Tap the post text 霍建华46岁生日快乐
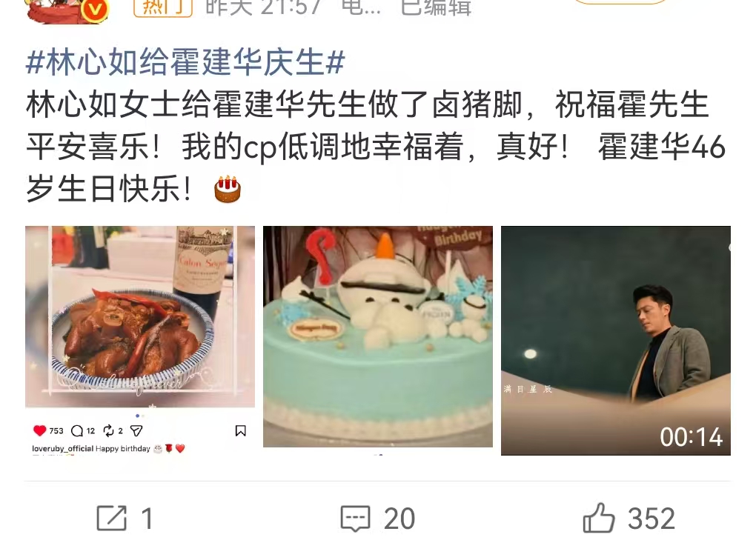 (376, 167)
